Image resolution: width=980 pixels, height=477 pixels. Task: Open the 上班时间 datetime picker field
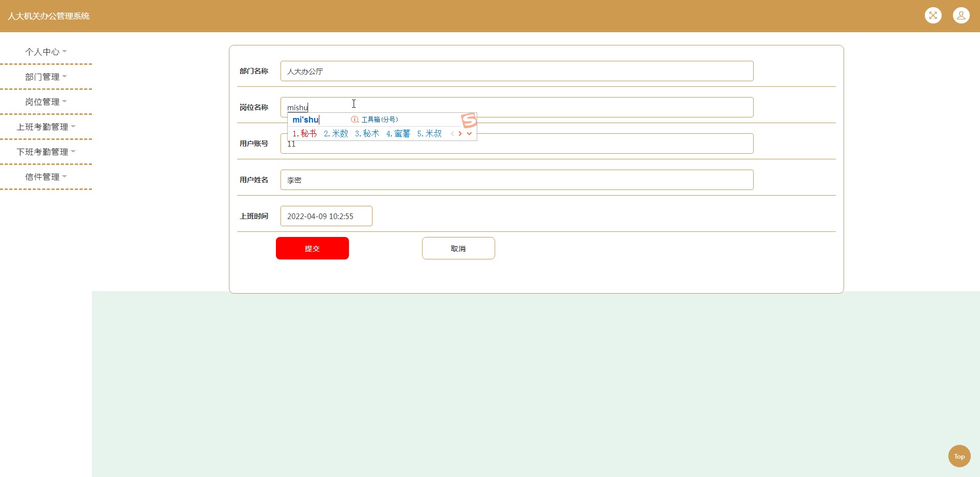point(326,216)
